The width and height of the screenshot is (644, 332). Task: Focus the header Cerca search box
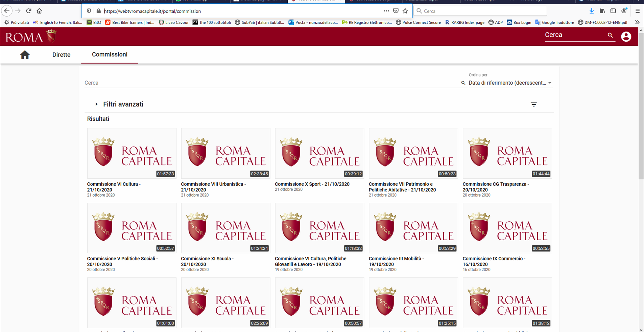[575, 35]
